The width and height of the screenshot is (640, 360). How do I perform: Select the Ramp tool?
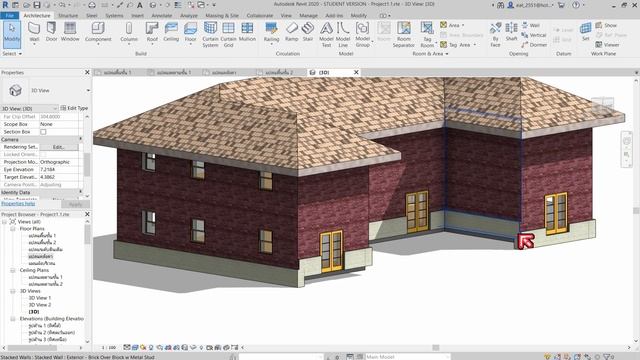[x=291, y=32]
